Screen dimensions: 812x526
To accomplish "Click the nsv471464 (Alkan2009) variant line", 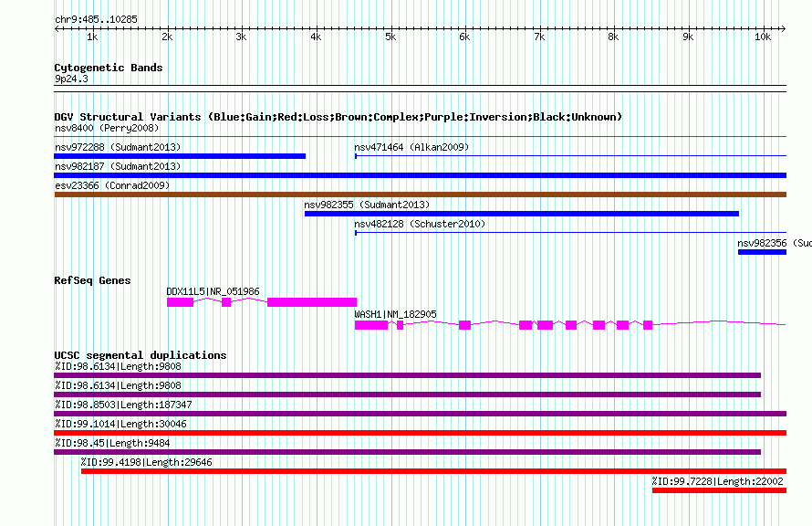I will click(570, 155).
